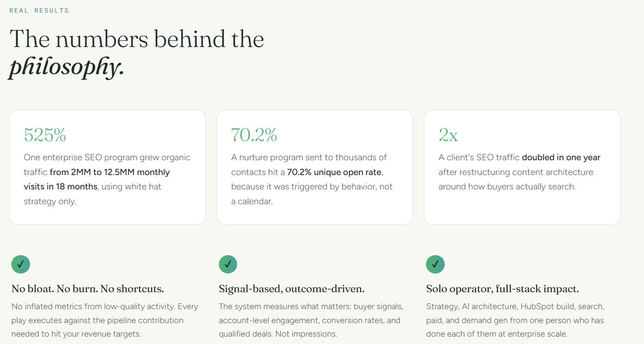
Task: Click paragraph about inflated metrics from low-quality activity
Action: pos(105,320)
